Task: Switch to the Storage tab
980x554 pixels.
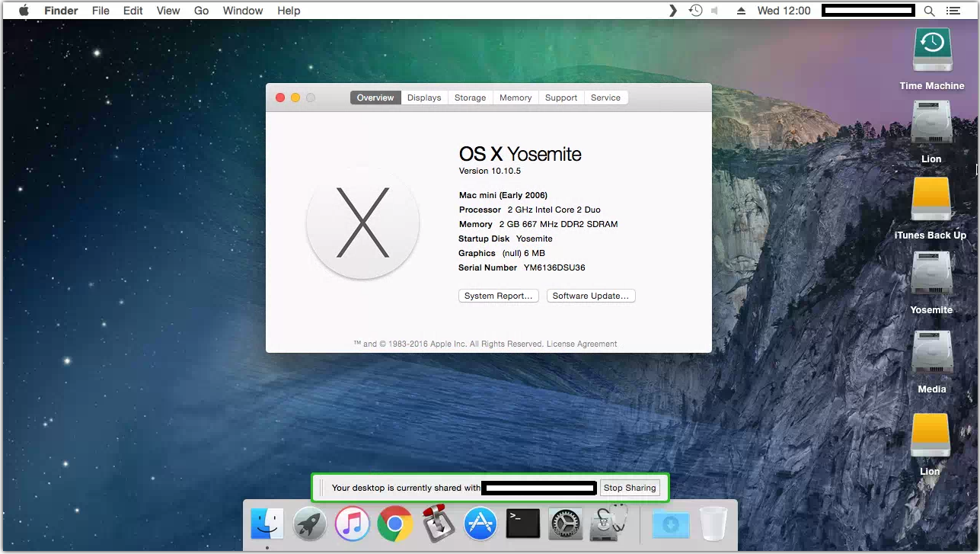Action: (x=471, y=98)
